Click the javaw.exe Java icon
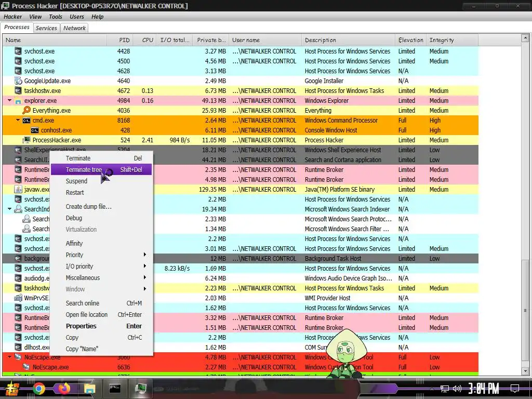Screen dimensions: 532x399 pos(18,189)
